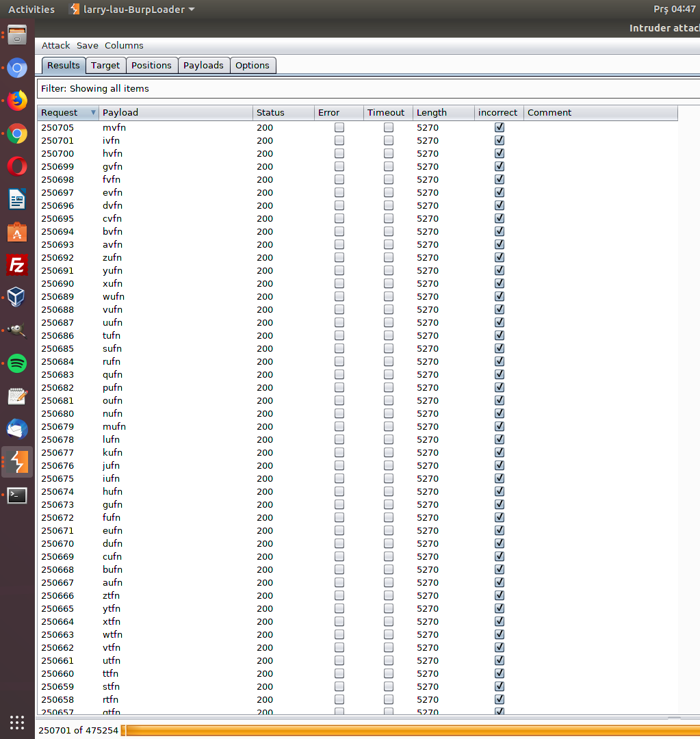This screenshot has height=739, width=700.
Task: Select request number 250679
Action: (57, 426)
